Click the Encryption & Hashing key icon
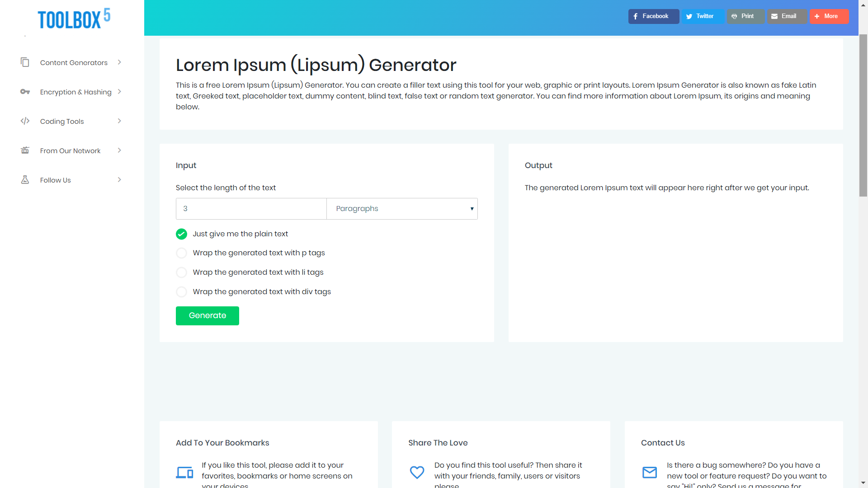The image size is (868, 488). coord(25,92)
